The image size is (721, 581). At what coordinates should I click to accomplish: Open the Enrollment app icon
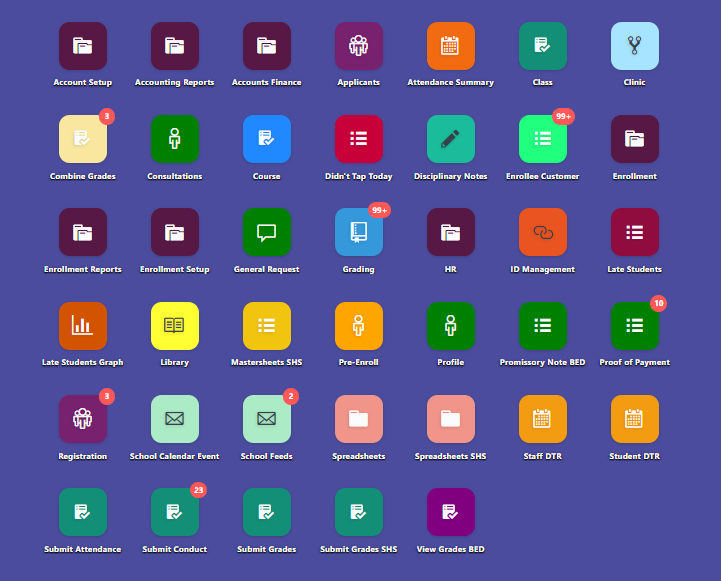pos(635,139)
